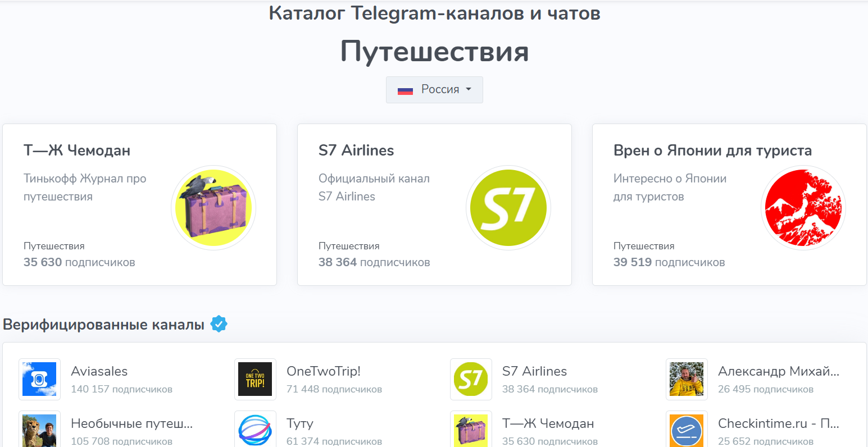Open the OneTwoTrip! channel link
The width and height of the screenshot is (868, 447).
pyautogui.click(x=324, y=371)
